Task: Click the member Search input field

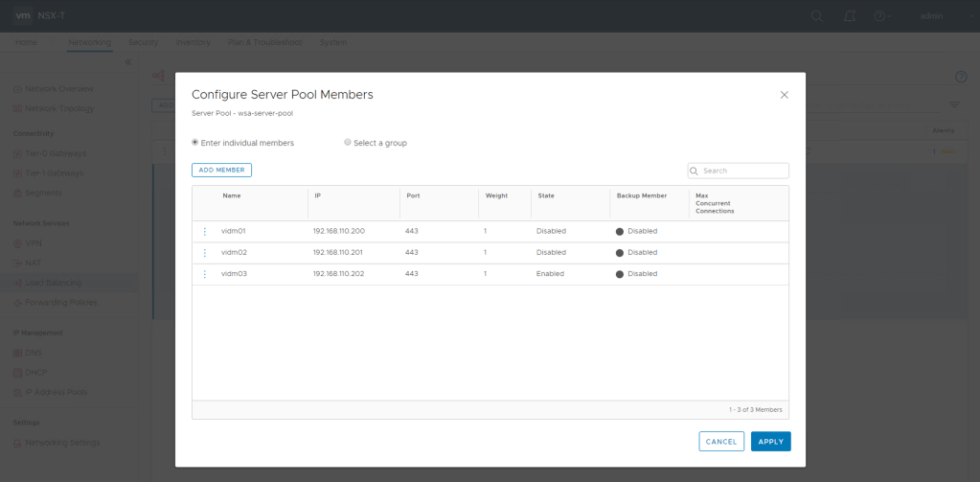Action: 743,171
